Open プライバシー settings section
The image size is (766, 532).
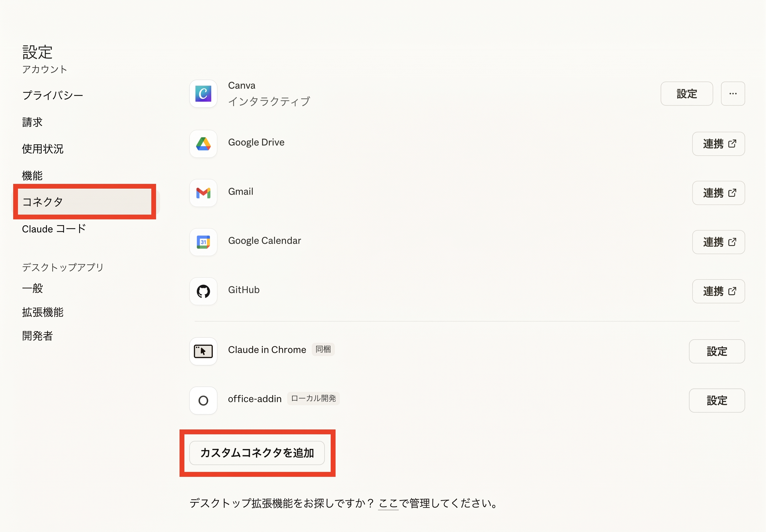click(53, 95)
